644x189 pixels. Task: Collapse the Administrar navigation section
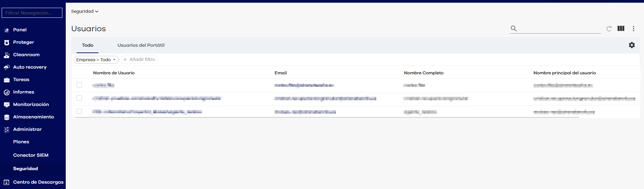pyautogui.click(x=27, y=129)
